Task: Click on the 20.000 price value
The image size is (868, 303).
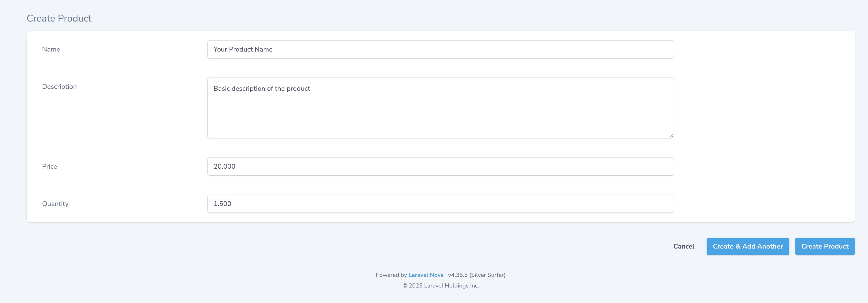Action: pos(224,166)
